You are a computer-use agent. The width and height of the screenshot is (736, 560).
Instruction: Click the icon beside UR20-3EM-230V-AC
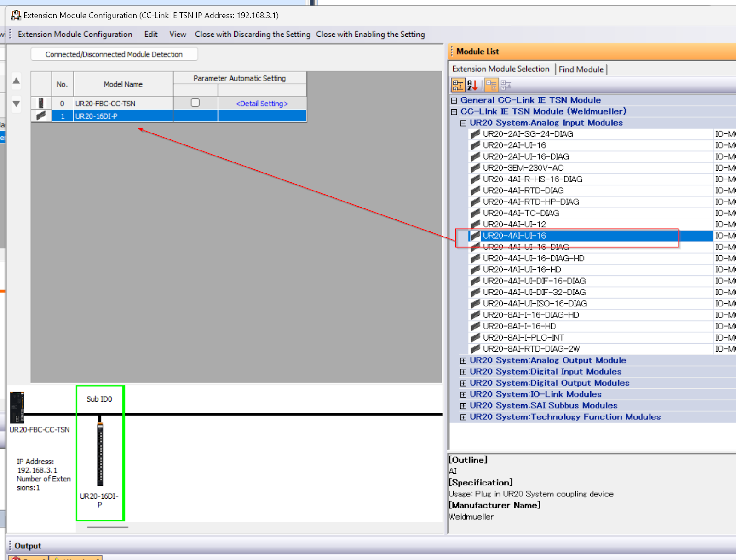point(475,168)
